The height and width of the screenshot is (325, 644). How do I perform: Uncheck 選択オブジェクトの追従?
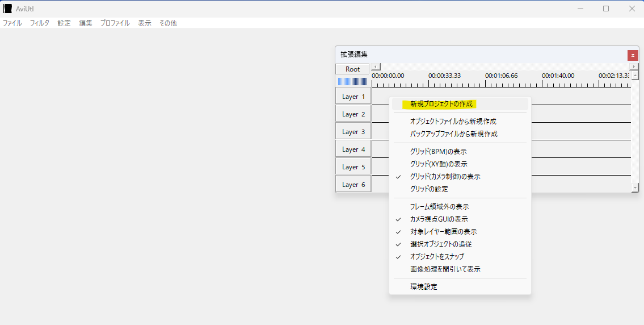click(460, 244)
